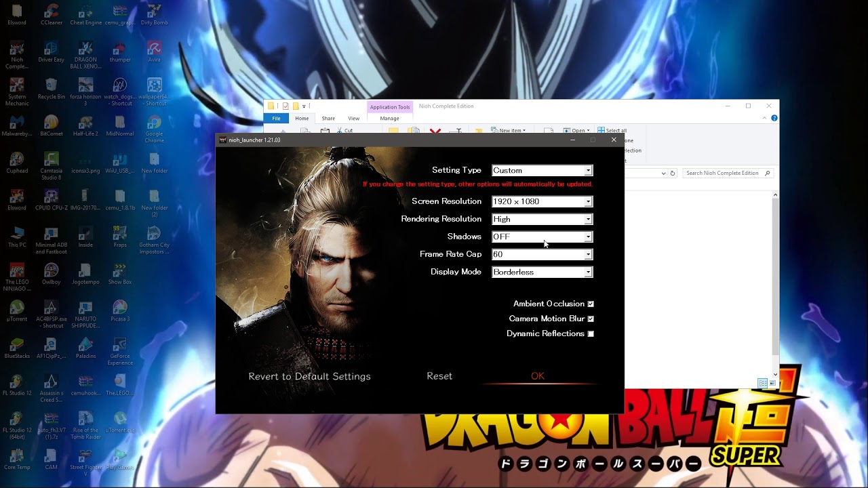Screen dimensions: 868x488
Task: Select the Show Box desktop icon
Action: (x=120, y=274)
